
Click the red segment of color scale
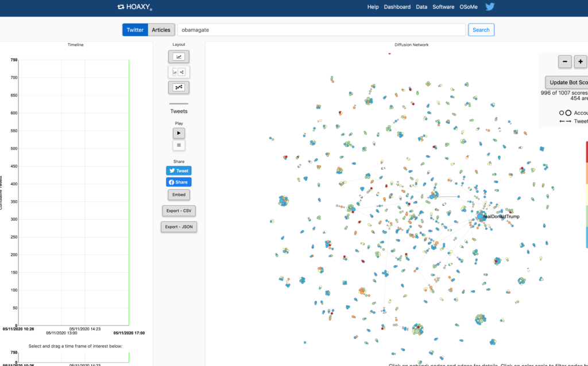click(x=587, y=151)
